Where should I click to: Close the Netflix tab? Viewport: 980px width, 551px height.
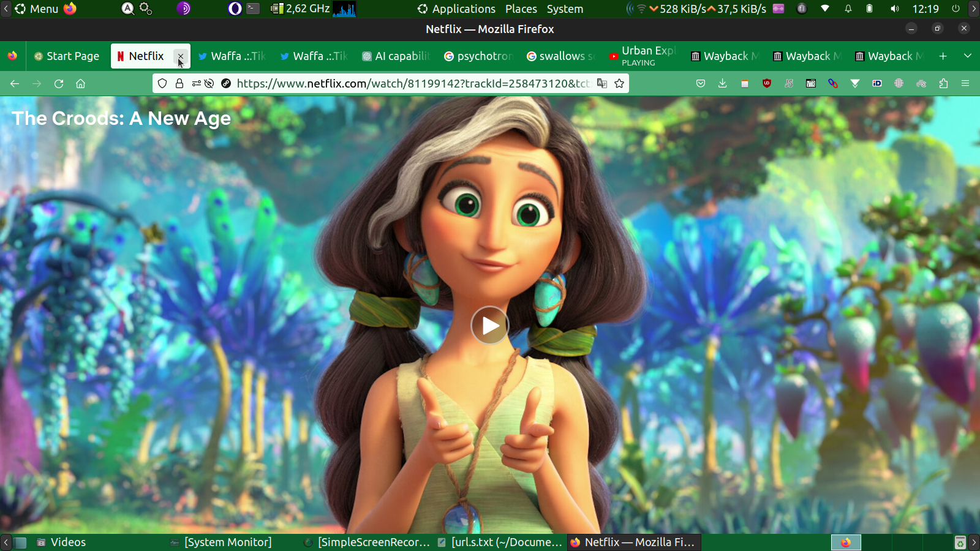pos(181,56)
